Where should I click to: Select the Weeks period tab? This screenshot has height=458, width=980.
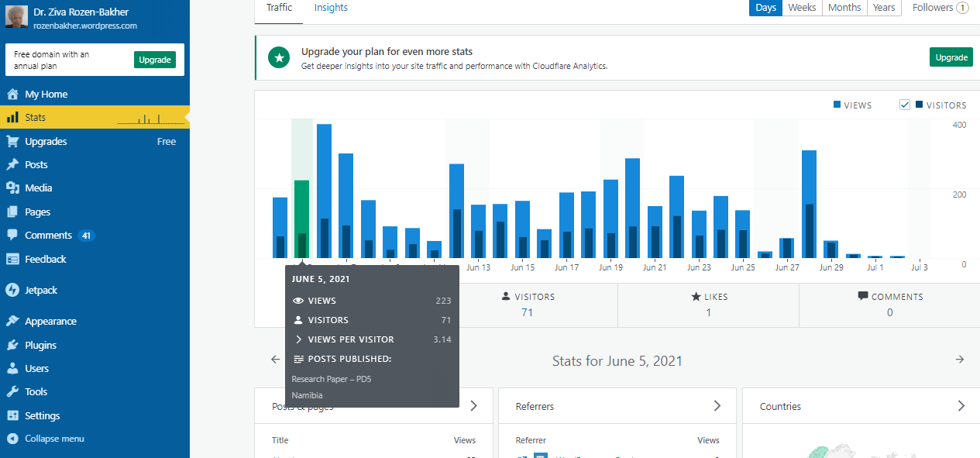pyautogui.click(x=802, y=8)
